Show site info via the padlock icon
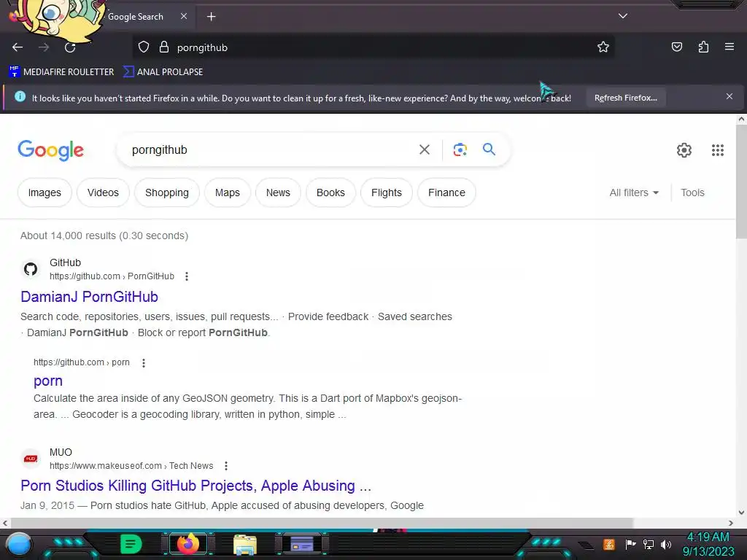The image size is (747, 560). [x=164, y=47]
